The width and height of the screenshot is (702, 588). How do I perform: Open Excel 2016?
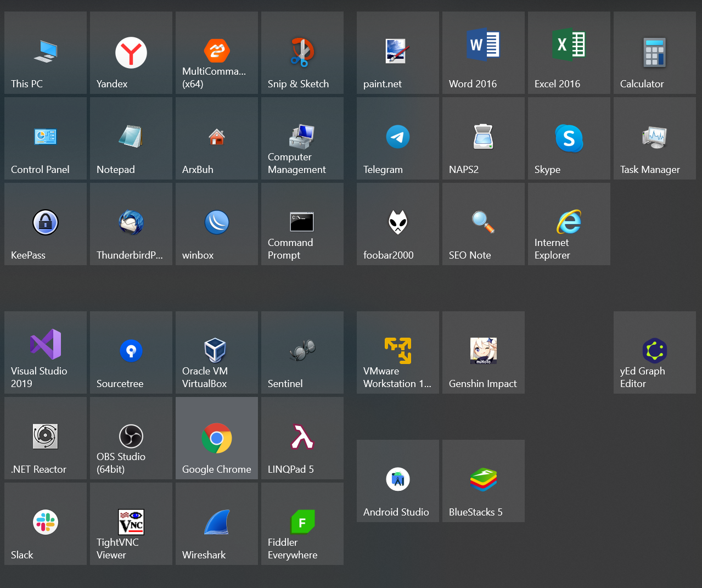pyautogui.click(x=569, y=53)
